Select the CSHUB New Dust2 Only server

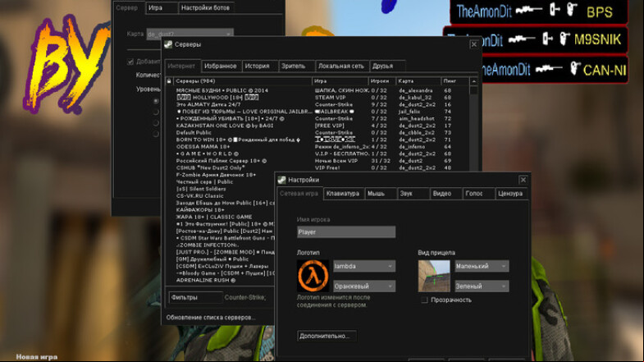(x=317, y=167)
